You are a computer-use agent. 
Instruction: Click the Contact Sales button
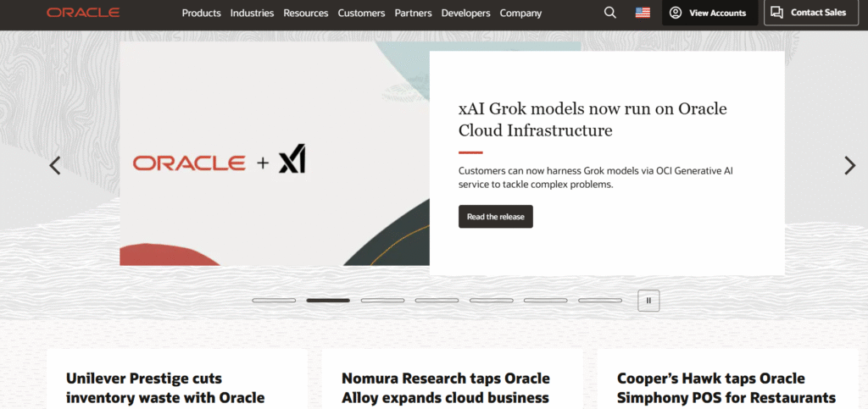(811, 13)
